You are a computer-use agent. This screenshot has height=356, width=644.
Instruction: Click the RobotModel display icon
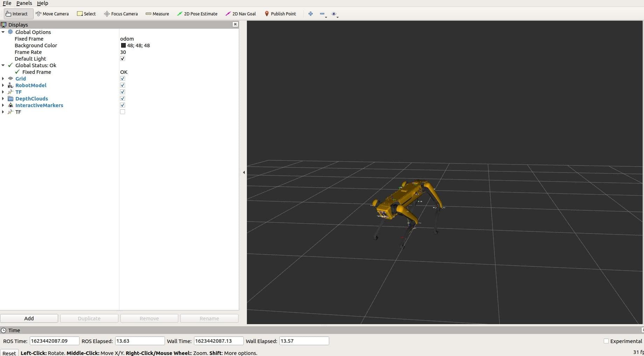pos(11,85)
